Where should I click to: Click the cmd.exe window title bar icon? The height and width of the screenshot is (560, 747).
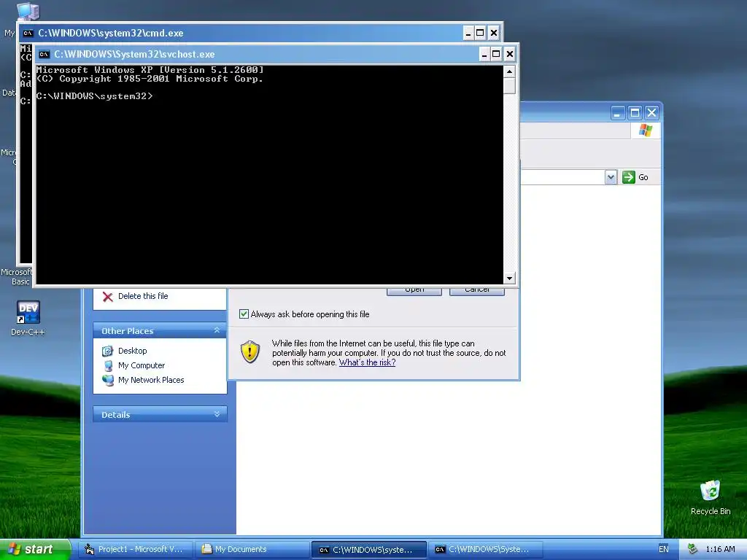pyautogui.click(x=28, y=33)
